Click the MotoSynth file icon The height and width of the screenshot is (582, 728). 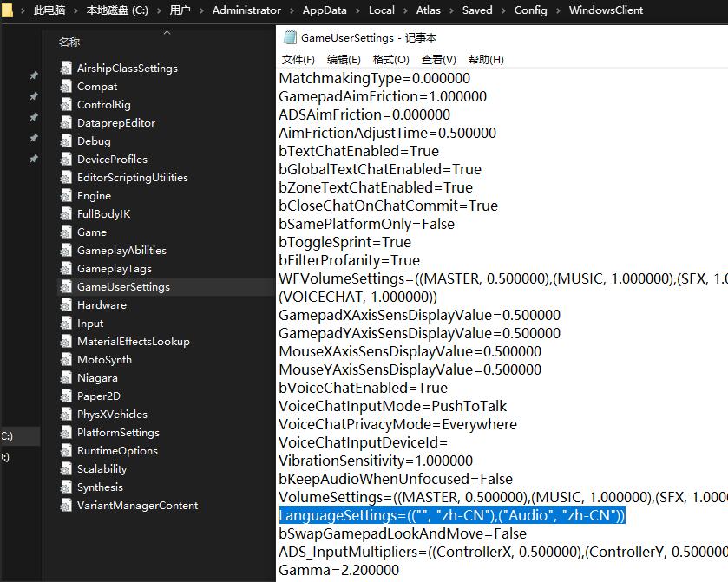[66, 359]
